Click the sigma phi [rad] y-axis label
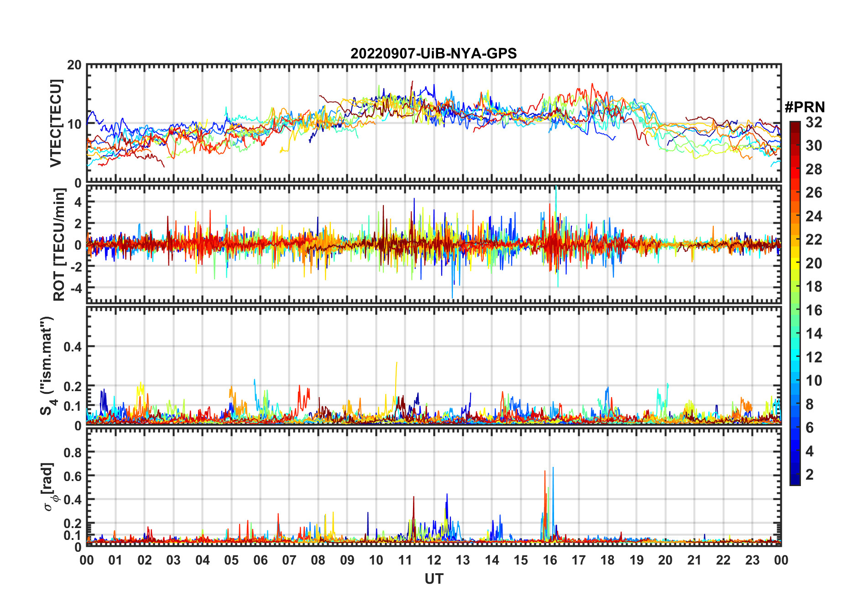This screenshot has width=868, height=607. tap(49, 487)
